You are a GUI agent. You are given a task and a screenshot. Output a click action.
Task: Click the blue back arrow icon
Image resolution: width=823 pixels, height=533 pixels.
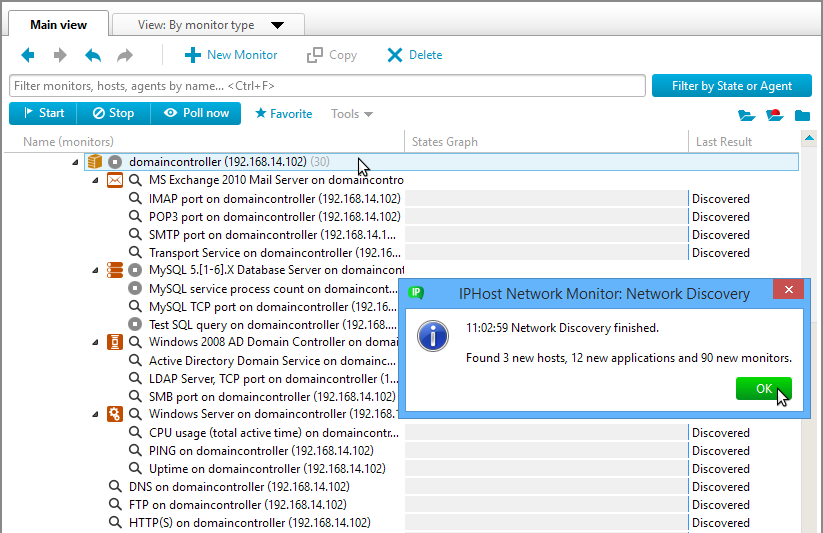coord(28,55)
